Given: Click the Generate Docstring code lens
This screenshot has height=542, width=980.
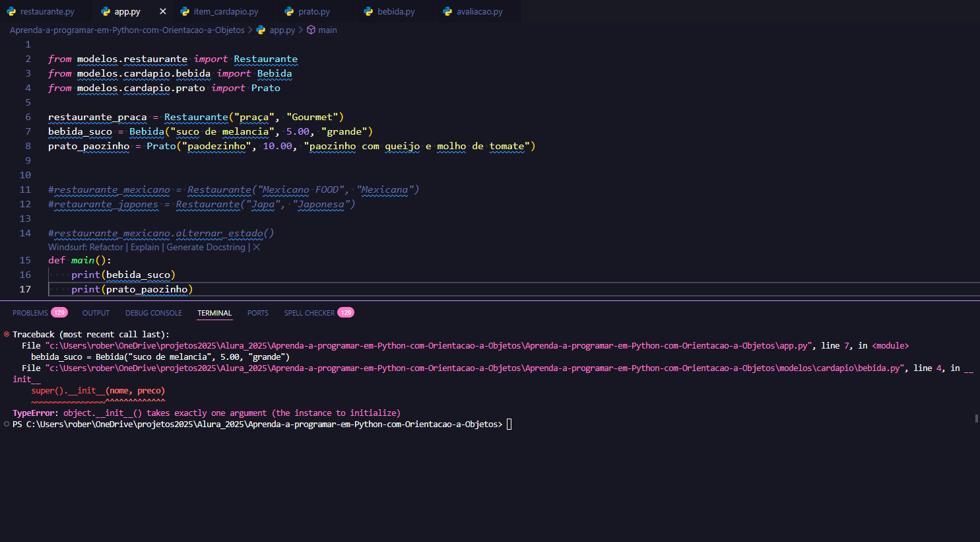Looking at the screenshot, I should click(206, 247).
